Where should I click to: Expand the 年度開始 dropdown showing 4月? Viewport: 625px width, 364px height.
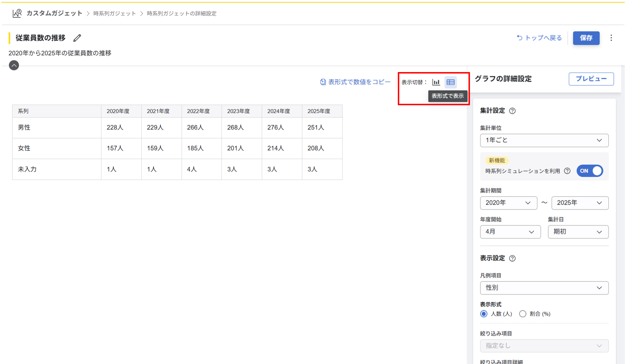pos(510,232)
